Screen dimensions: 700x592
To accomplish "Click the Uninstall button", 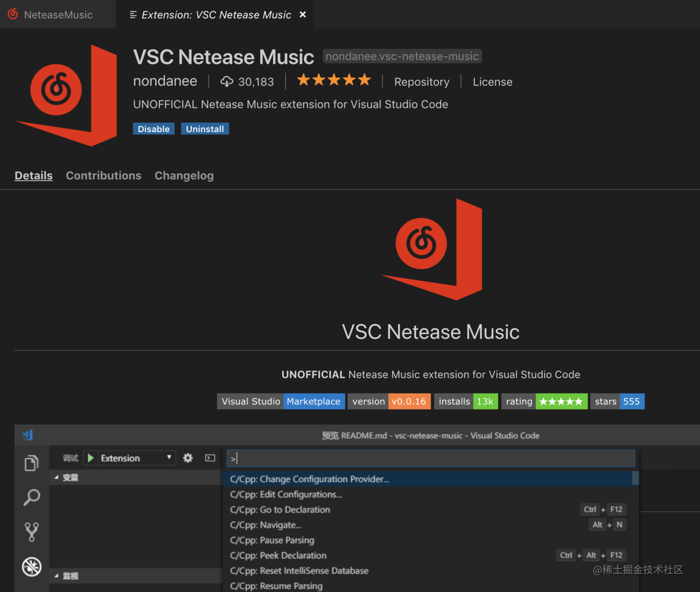I will (205, 129).
